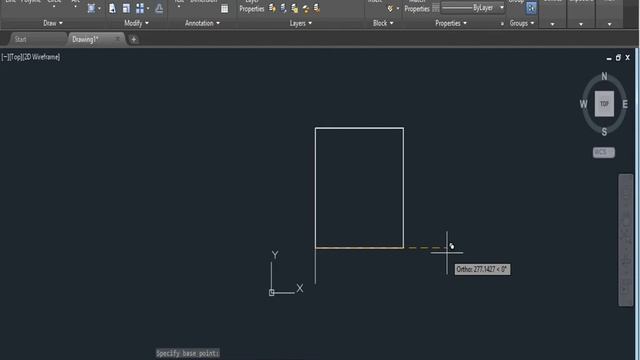The height and width of the screenshot is (360, 640).
Task: Expand the Groups panel
Action: point(522,23)
